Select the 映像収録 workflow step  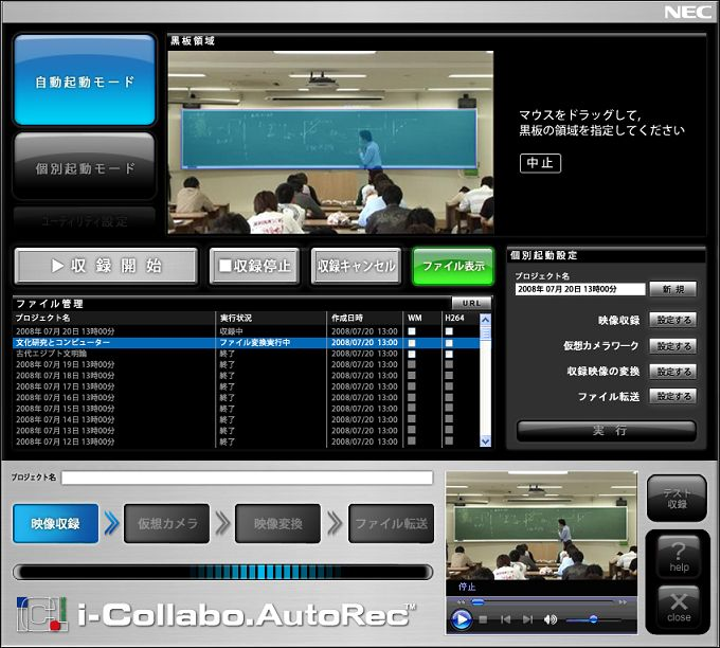56,524
